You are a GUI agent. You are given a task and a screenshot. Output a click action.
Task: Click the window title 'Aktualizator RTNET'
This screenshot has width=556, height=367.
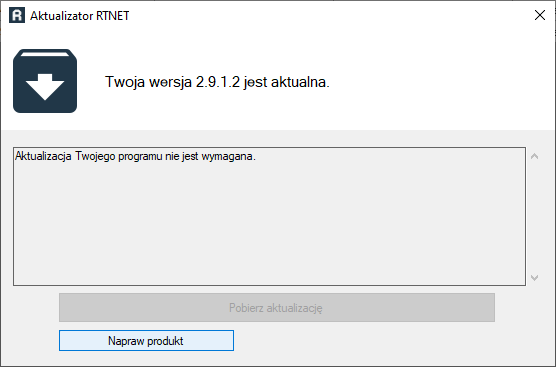pos(80,16)
